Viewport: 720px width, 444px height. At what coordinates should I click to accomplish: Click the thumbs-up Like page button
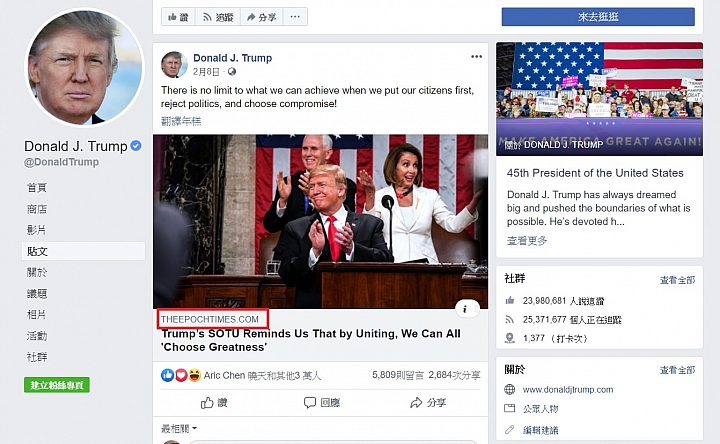178,17
